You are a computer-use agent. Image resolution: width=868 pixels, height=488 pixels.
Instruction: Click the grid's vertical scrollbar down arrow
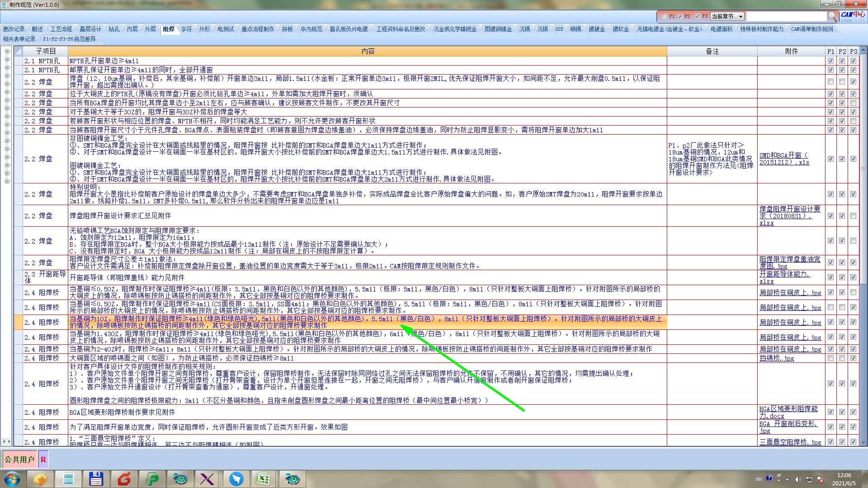(x=863, y=443)
